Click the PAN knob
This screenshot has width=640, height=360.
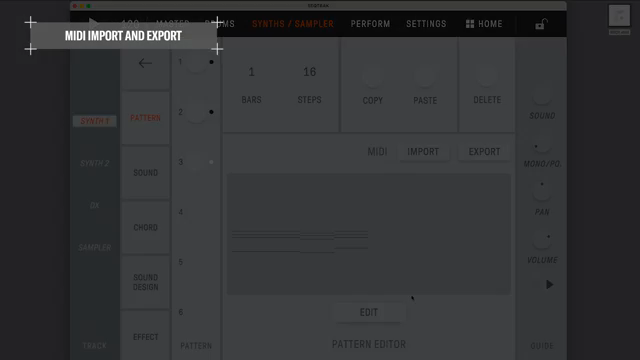[542, 191]
